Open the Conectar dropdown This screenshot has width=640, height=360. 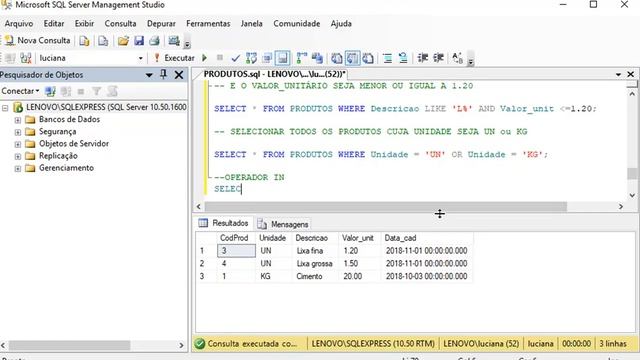point(20,91)
